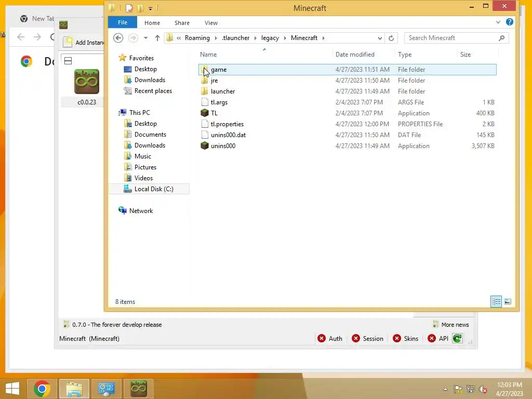Click the Skins status indicator
Screen dimensions: 532x399
405,338
